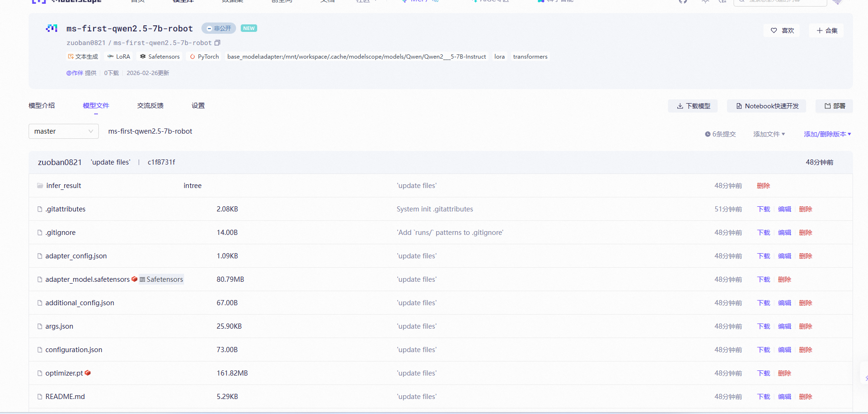
Task: Click the LFS cube icon beside optimizer.pt
Action: tap(88, 373)
